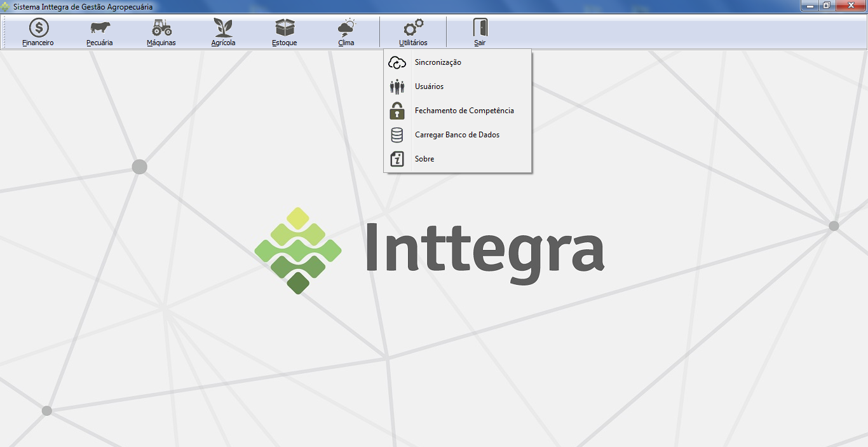Click the Usuários people icon
Image resolution: width=868 pixels, height=447 pixels.
(x=397, y=86)
